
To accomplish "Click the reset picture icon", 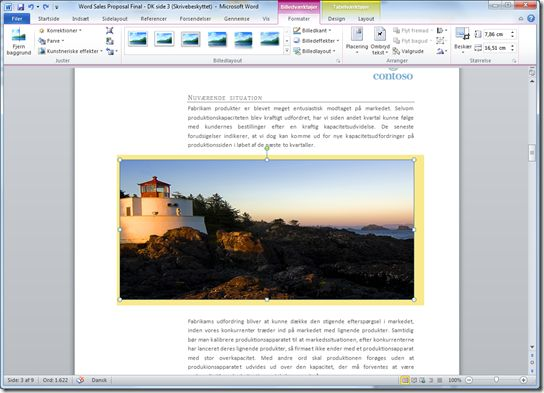I will click(112, 51).
